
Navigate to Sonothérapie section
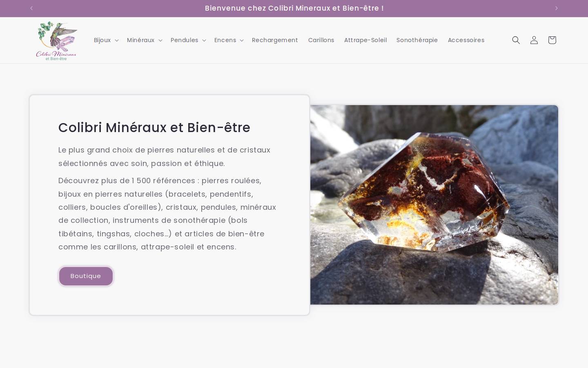point(417,40)
